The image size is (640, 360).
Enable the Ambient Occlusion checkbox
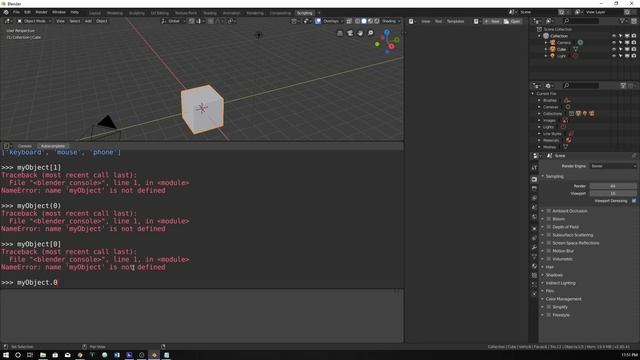(549, 211)
